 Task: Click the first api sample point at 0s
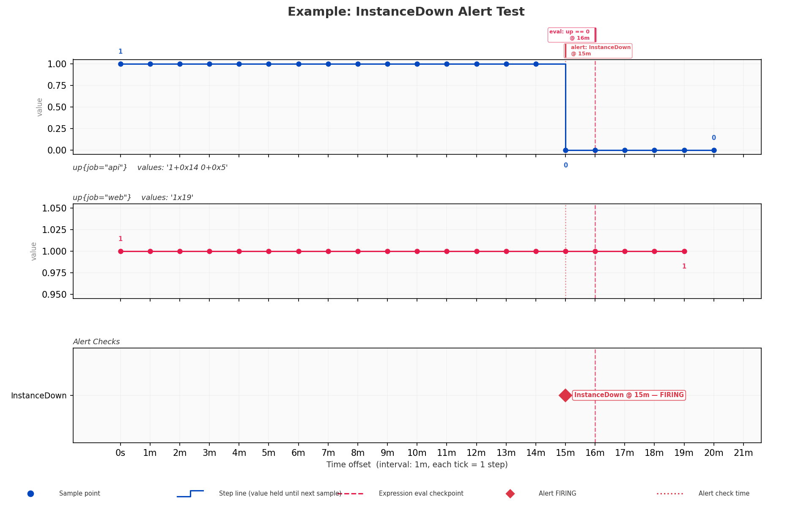click(x=121, y=64)
